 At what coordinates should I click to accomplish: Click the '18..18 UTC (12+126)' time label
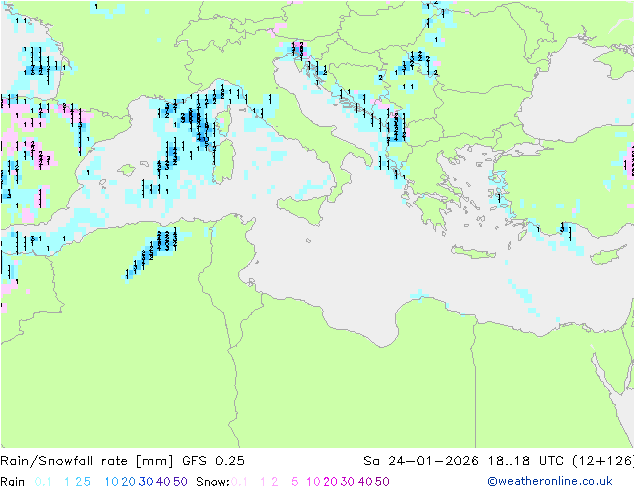click(x=561, y=460)
